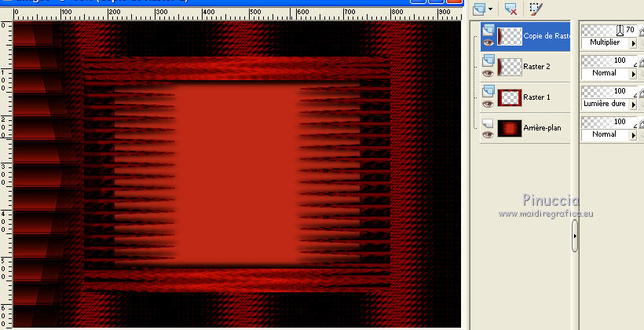Click the Edit Selection brush icon

tap(536, 9)
